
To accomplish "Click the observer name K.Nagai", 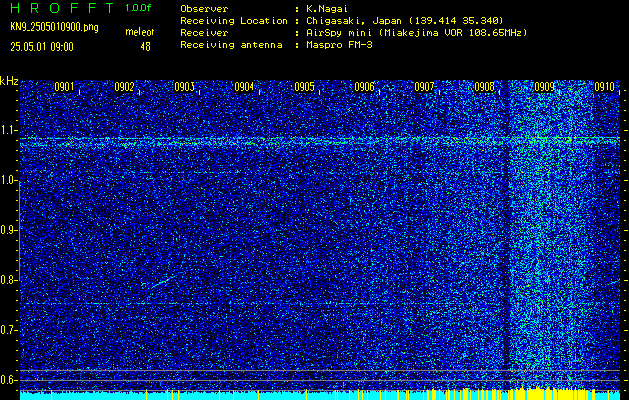I will [327, 9].
